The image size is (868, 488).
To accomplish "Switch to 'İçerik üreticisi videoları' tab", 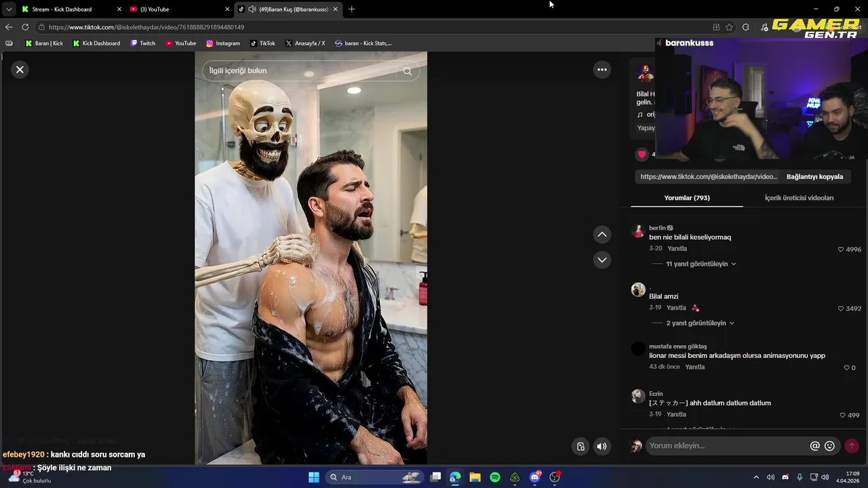I will coord(799,198).
